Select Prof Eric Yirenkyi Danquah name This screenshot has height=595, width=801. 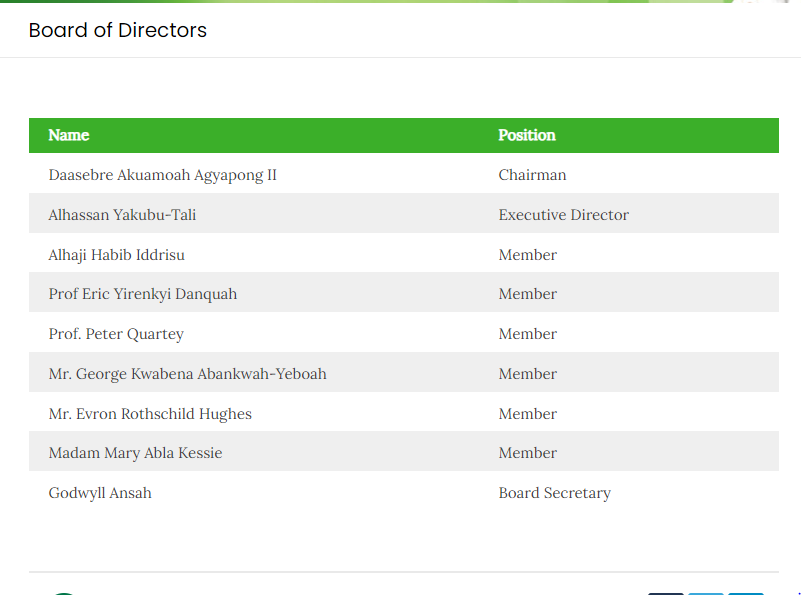click(142, 294)
